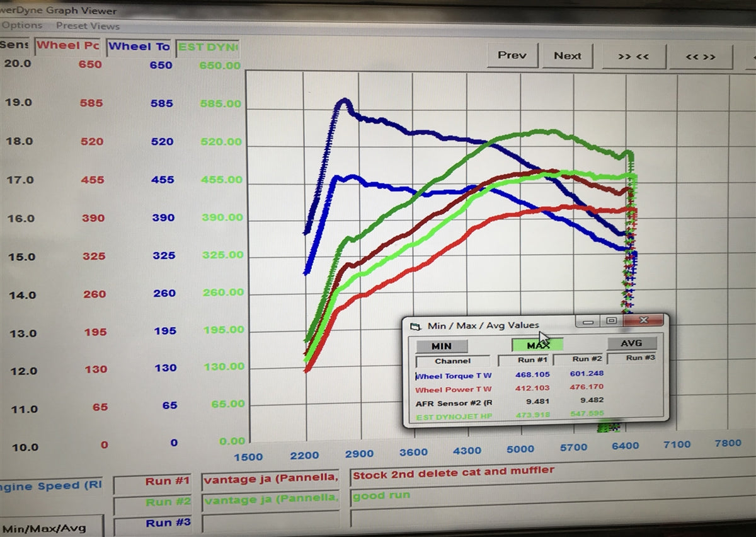Click the Min/Max/Avg button at bottom left
Image resolution: width=756 pixels, height=537 pixels.
pyautogui.click(x=44, y=528)
